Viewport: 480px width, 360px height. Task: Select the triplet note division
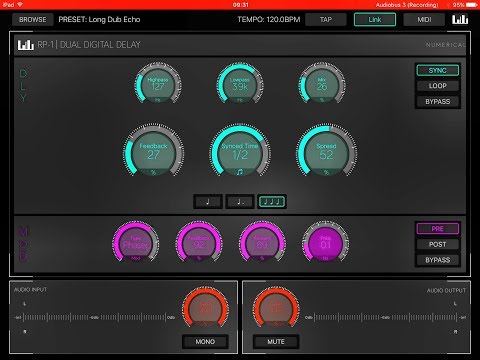pyautogui.click(x=272, y=202)
